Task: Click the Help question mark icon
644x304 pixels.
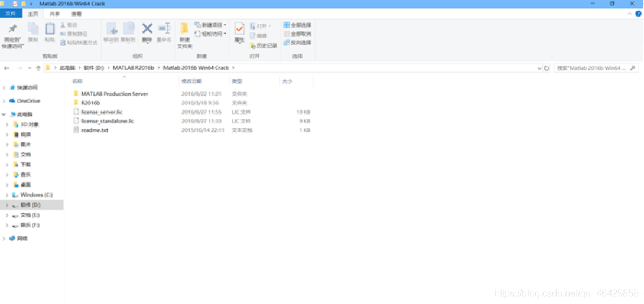Action: click(638, 14)
